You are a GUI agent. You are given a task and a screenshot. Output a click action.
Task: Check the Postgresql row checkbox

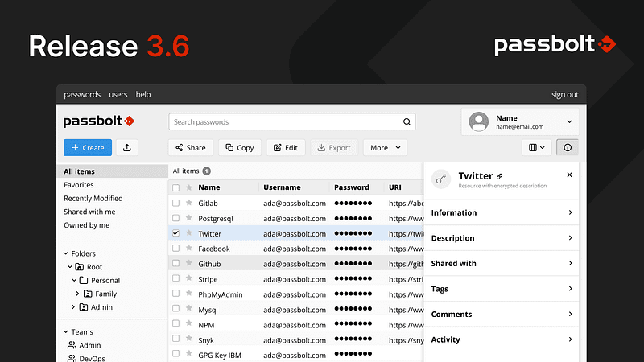tap(176, 218)
